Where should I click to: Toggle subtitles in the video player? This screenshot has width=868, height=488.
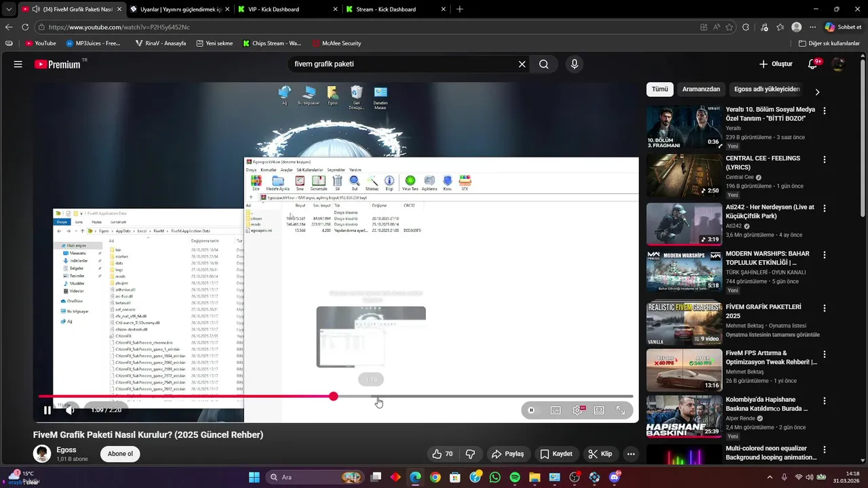pyautogui.click(x=555, y=410)
